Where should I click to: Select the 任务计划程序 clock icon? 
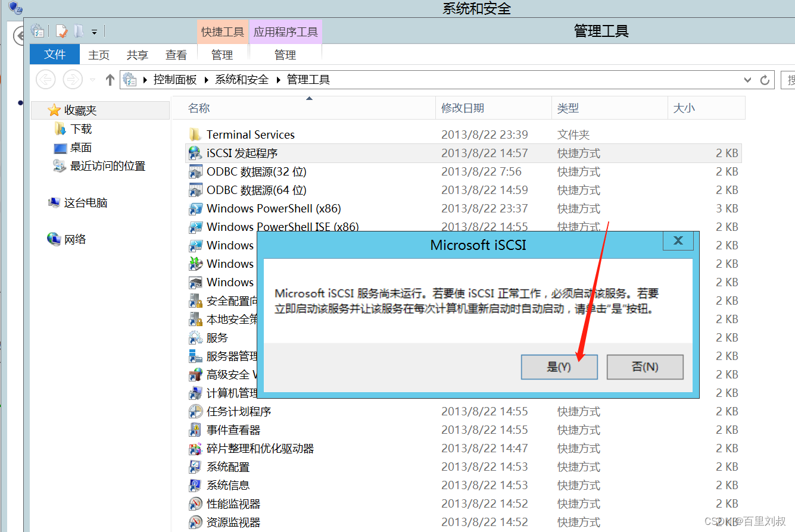[195, 411]
